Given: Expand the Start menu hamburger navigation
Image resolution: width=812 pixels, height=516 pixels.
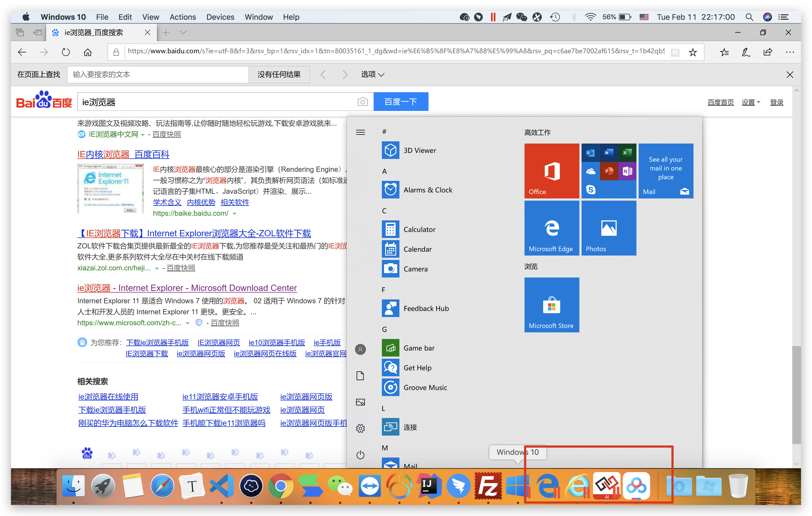Looking at the screenshot, I should 360,132.
